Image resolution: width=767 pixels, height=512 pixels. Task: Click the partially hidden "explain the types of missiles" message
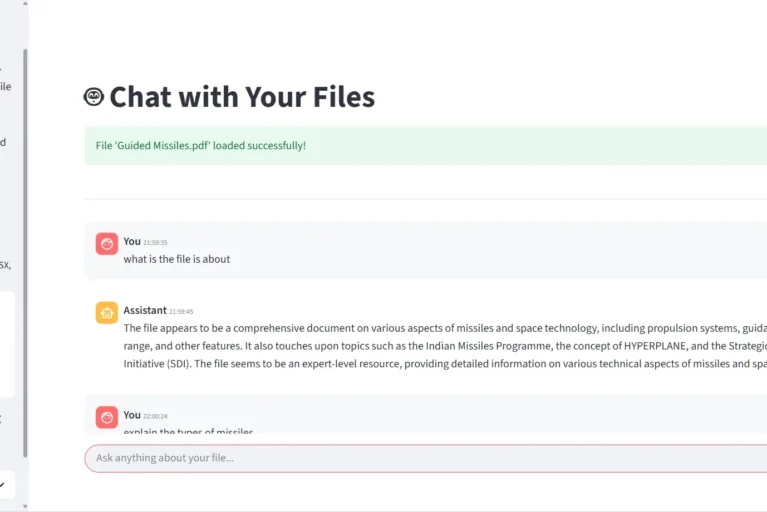coord(188,431)
